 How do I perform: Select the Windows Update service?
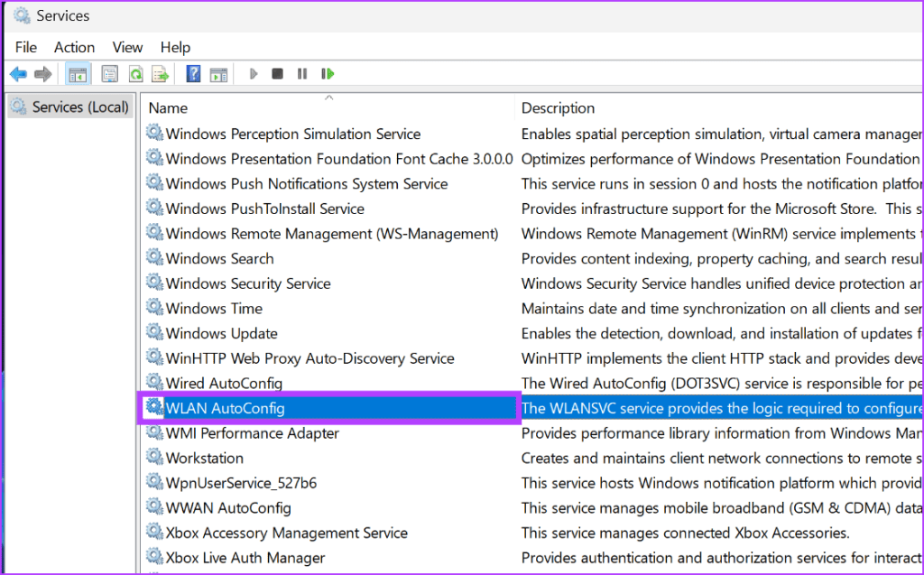222,333
